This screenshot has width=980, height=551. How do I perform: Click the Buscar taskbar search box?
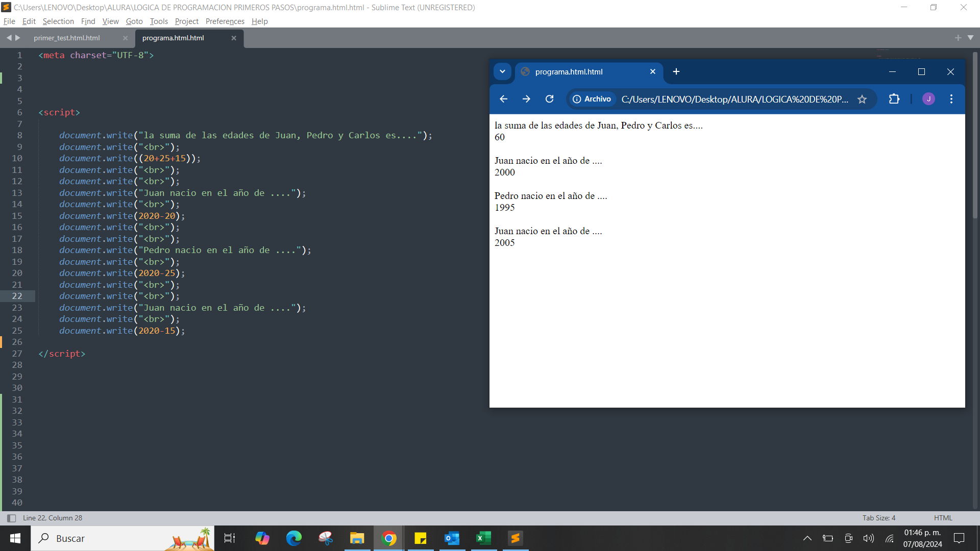[122, 538]
